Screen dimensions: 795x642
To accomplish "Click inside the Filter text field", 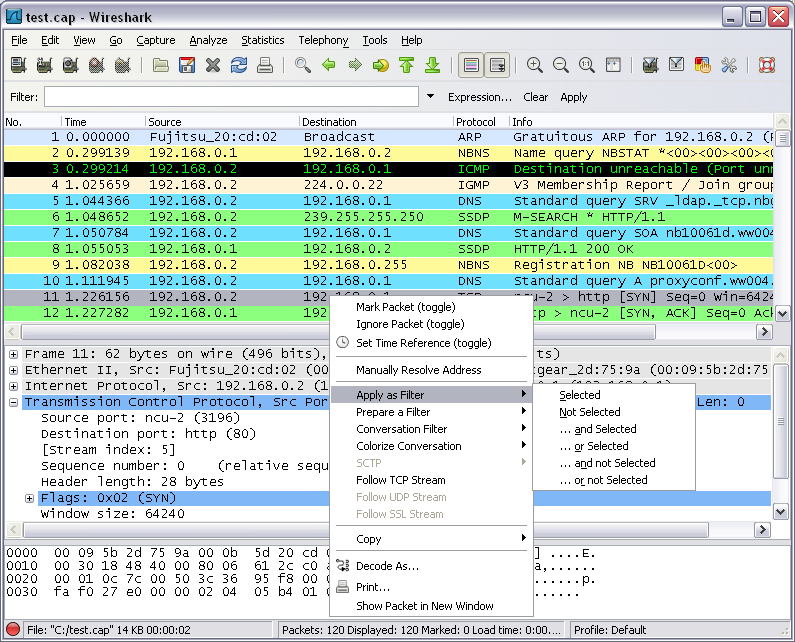I will (x=231, y=97).
